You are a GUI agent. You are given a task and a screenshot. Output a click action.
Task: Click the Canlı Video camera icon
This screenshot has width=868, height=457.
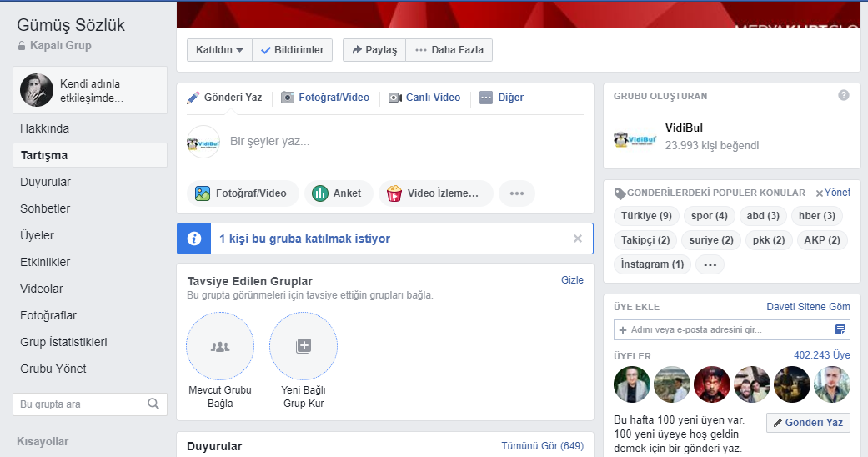point(394,98)
